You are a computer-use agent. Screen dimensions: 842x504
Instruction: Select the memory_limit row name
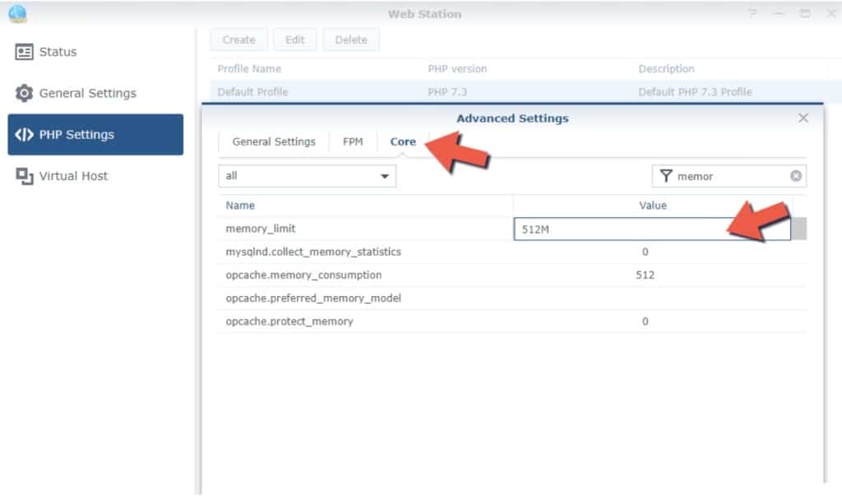point(261,229)
